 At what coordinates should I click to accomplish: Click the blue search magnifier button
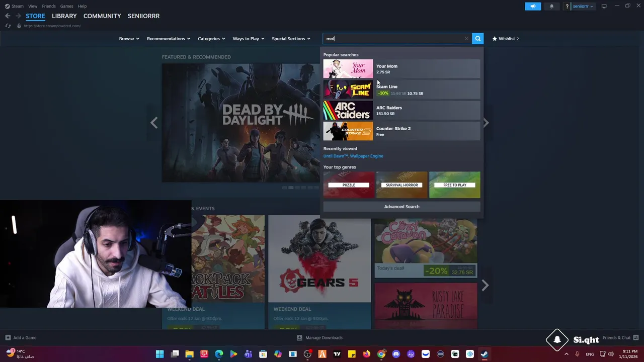click(x=477, y=39)
